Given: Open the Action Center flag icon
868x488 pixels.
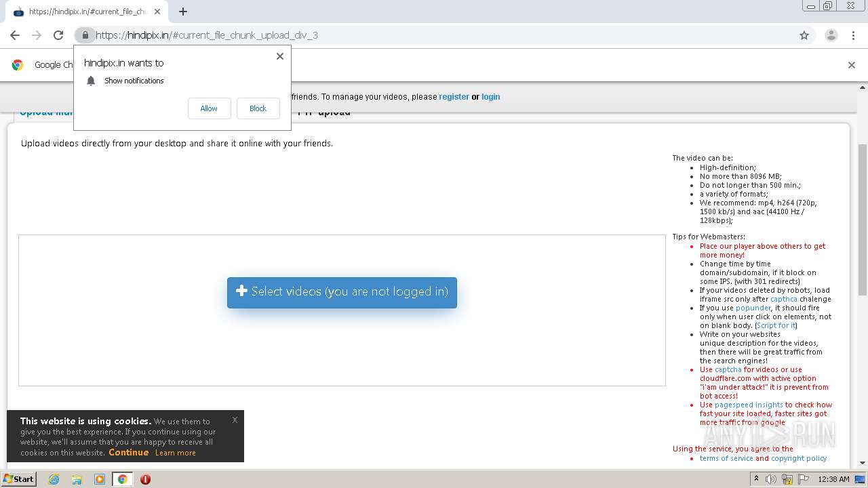Looking at the screenshot, I should 804,479.
